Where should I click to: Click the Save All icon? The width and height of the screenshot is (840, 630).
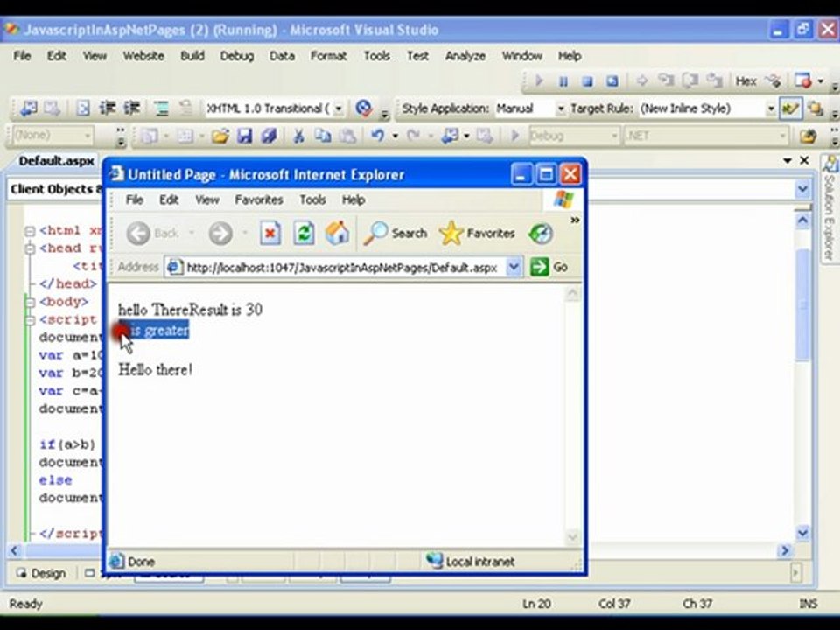pyautogui.click(x=269, y=136)
